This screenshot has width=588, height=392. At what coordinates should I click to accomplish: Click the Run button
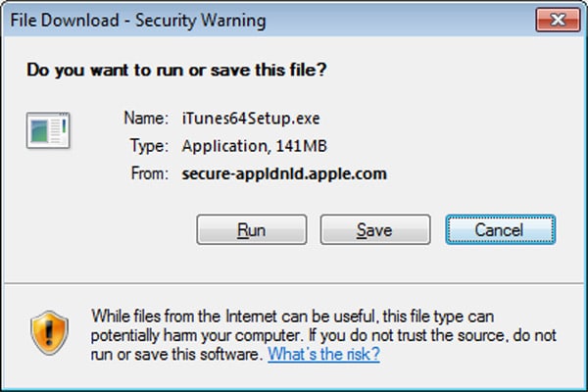pos(251,230)
